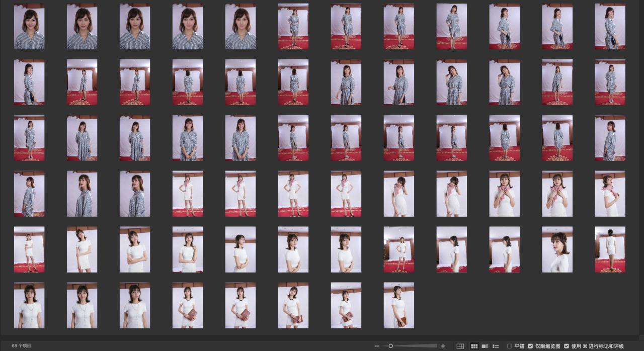Select the first thumbnail in the bottom row
The height and width of the screenshot is (351, 644).
29,305
